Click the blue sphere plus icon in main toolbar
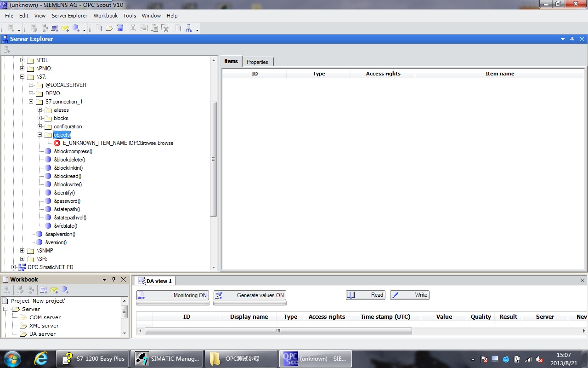This screenshot has width=588, height=368. click(76, 29)
